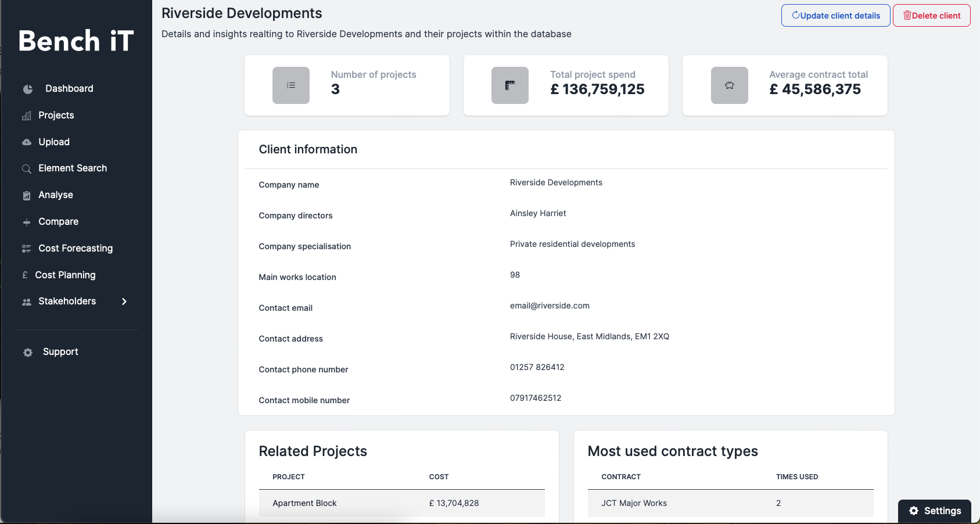Open Support from the sidebar

click(x=60, y=351)
